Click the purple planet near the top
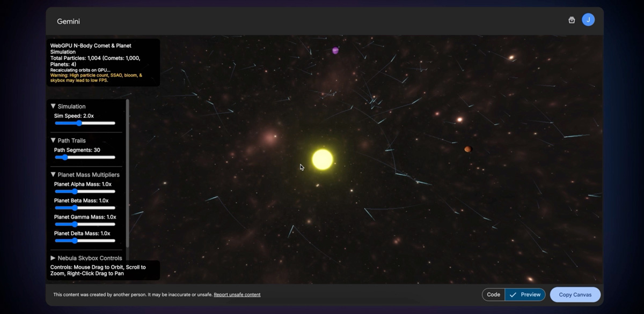Screen dimensions: 644x314 pos(335,50)
